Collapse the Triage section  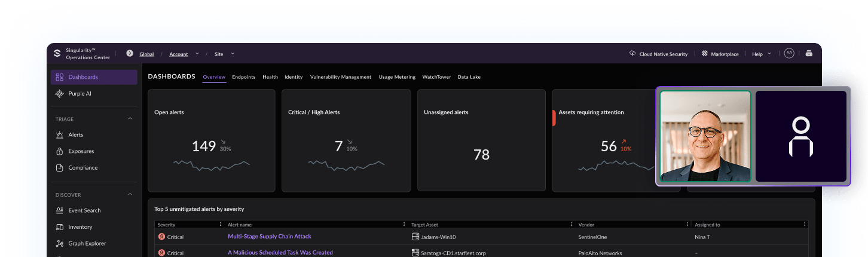pyautogui.click(x=130, y=119)
